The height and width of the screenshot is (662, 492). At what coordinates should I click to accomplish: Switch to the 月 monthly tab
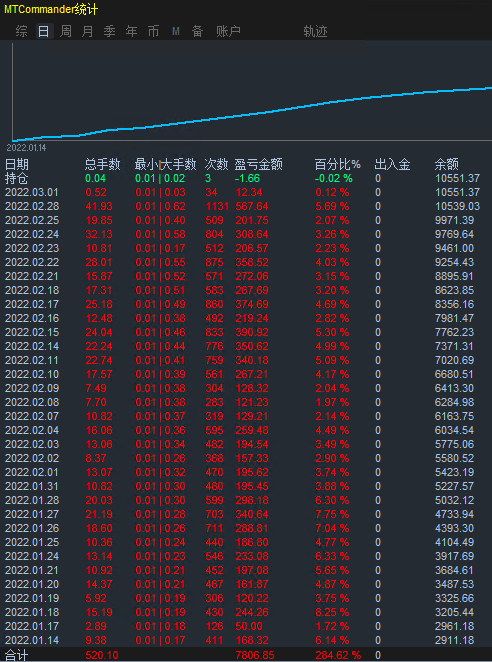pyautogui.click(x=87, y=31)
